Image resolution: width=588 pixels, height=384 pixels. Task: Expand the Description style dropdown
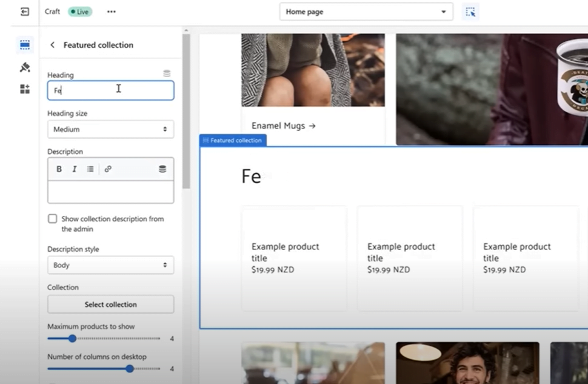coord(110,265)
